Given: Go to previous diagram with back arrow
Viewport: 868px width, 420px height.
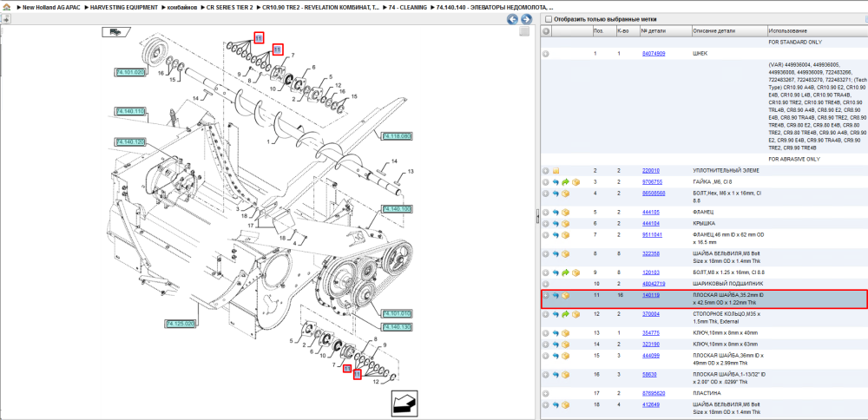Looking at the screenshot, I should [513, 19].
